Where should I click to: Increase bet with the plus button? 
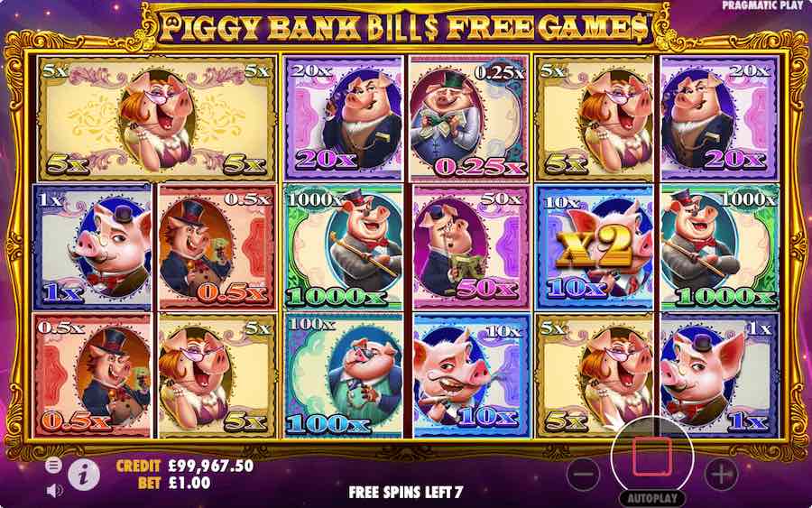tap(722, 474)
